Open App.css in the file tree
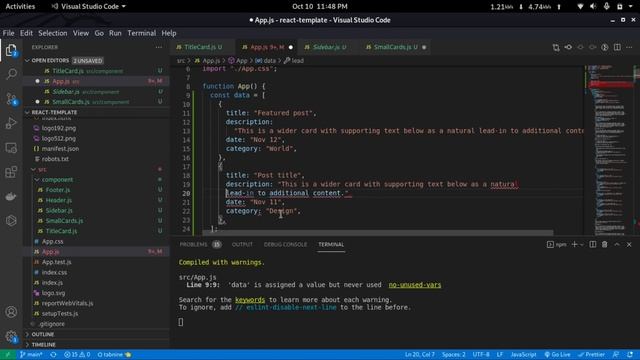 (52, 241)
